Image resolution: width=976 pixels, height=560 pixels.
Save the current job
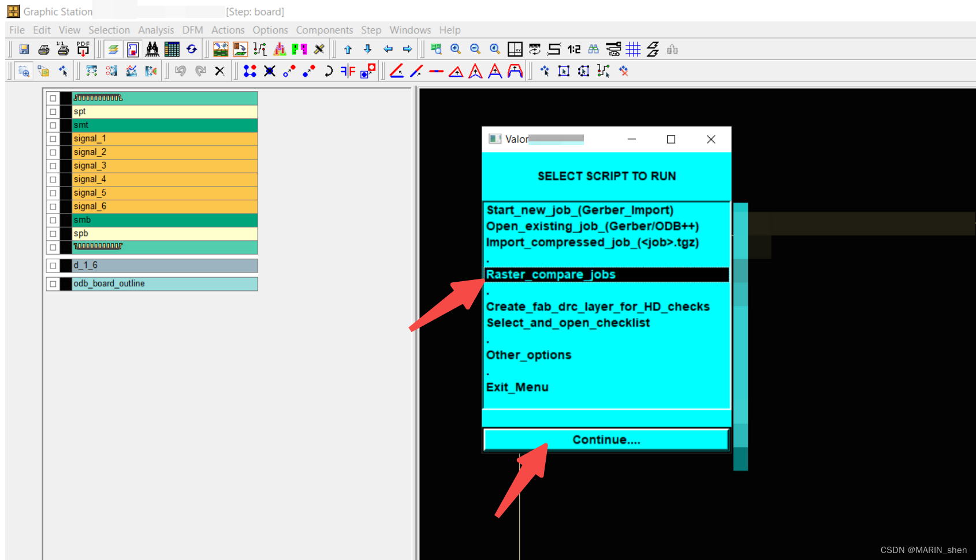pyautogui.click(x=24, y=49)
